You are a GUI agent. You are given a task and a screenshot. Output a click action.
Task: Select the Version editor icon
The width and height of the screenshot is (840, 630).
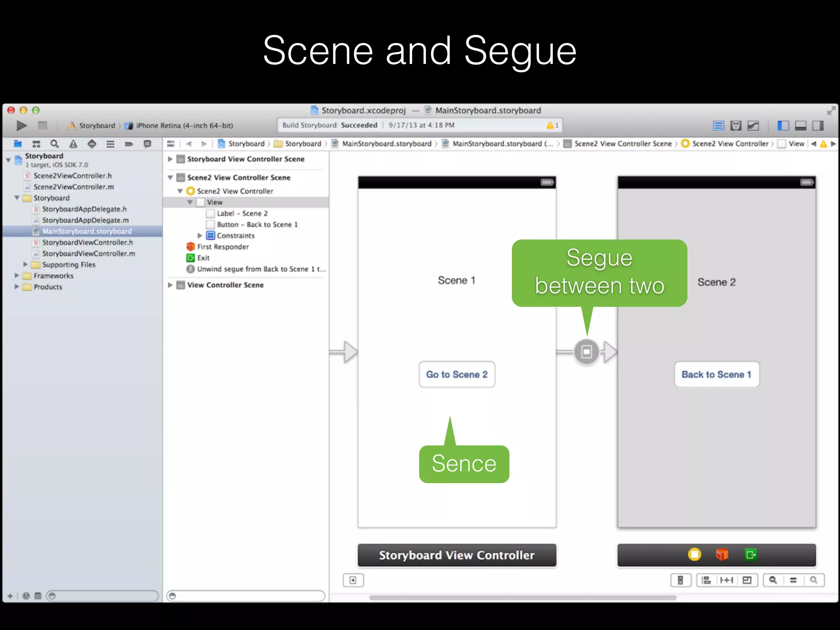click(x=753, y=126)
